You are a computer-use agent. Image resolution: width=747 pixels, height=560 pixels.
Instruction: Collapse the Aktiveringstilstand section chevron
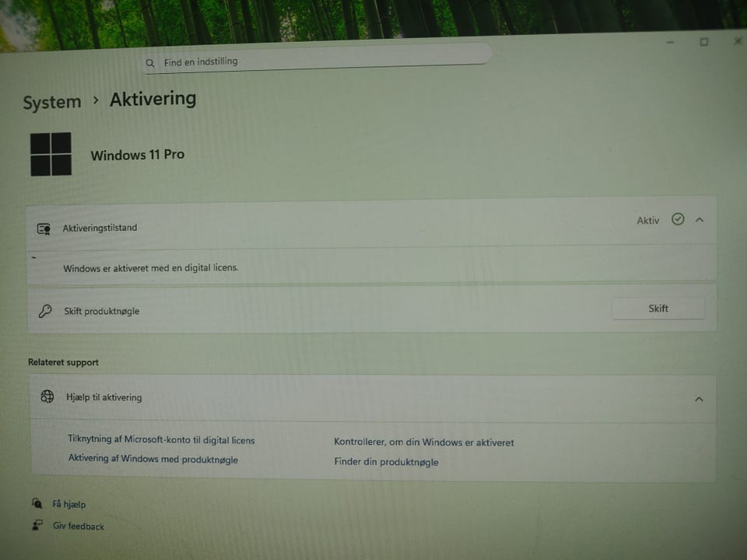click(x=700, y=219)
